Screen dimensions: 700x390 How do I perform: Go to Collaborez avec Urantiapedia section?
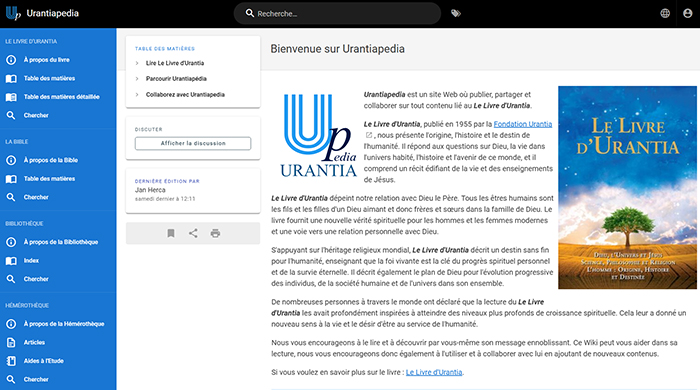[185, 95]
